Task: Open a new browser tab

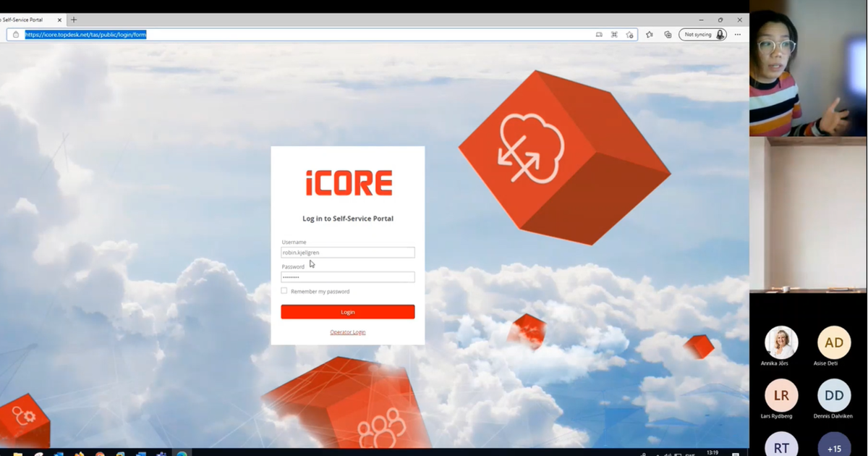Action: (x=74, y=20)
